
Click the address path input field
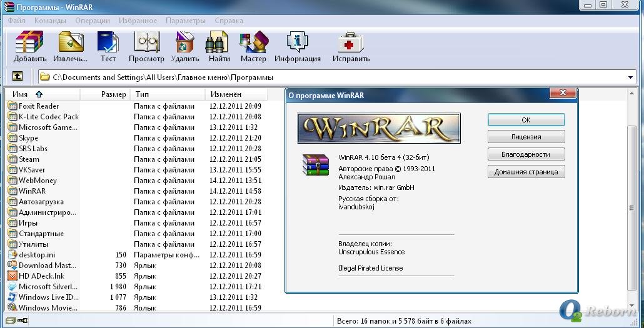click(x=337, y=77)
